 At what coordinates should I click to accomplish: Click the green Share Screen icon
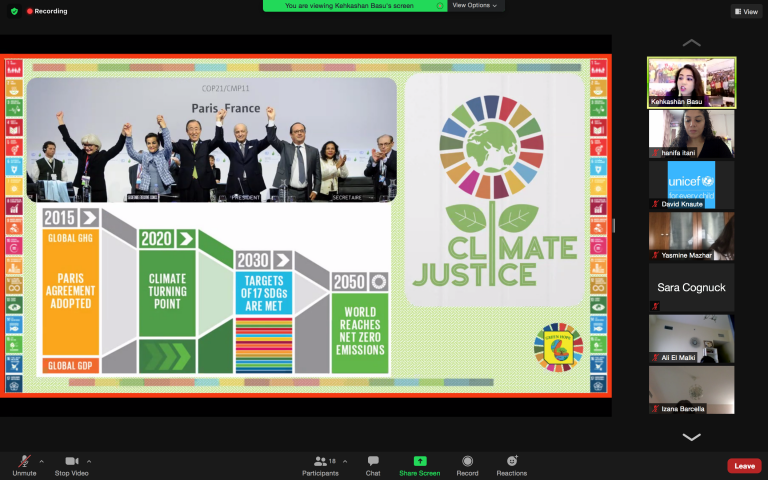(419, 461)
